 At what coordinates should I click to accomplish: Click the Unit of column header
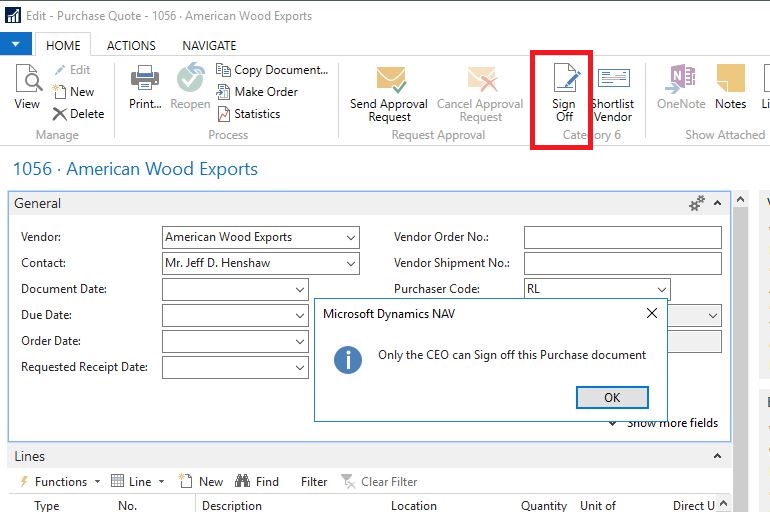[598, 505]
